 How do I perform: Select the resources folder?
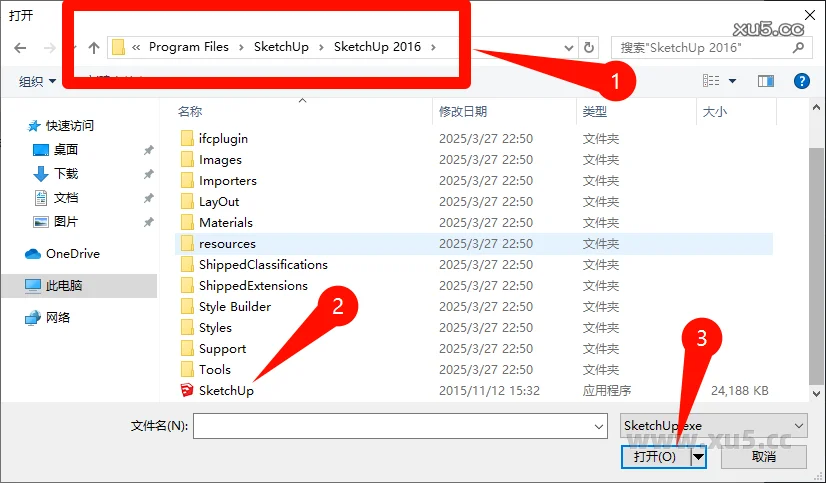click(227, 244)
